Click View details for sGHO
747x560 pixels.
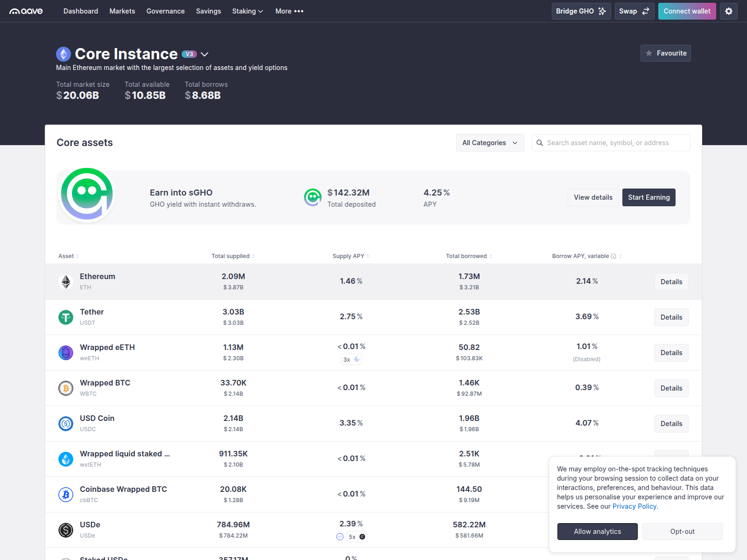[x=593, y=197]
